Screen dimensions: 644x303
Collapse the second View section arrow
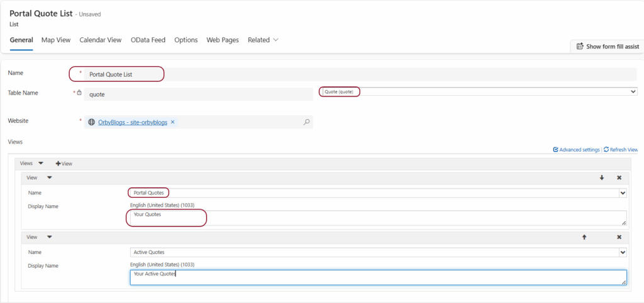(x=49, y=237)
